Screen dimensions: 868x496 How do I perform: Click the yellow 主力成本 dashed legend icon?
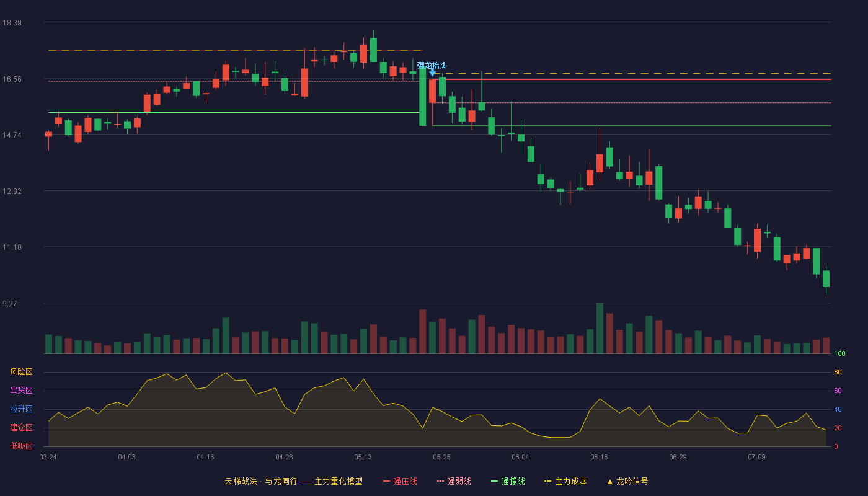point(548,481)
